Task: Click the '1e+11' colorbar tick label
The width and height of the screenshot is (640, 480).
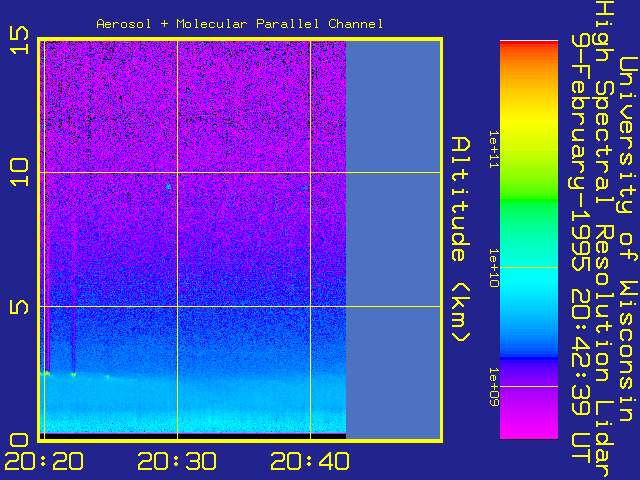Action: (493, 149)
